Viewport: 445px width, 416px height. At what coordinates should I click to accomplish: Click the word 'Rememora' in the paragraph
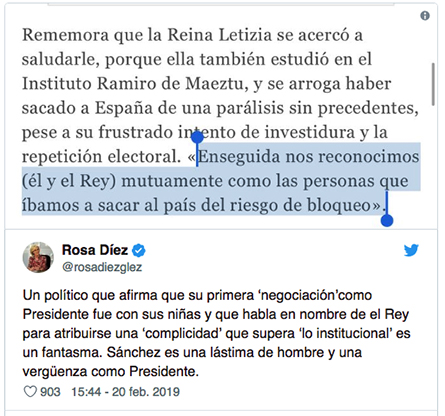(65, 35)
